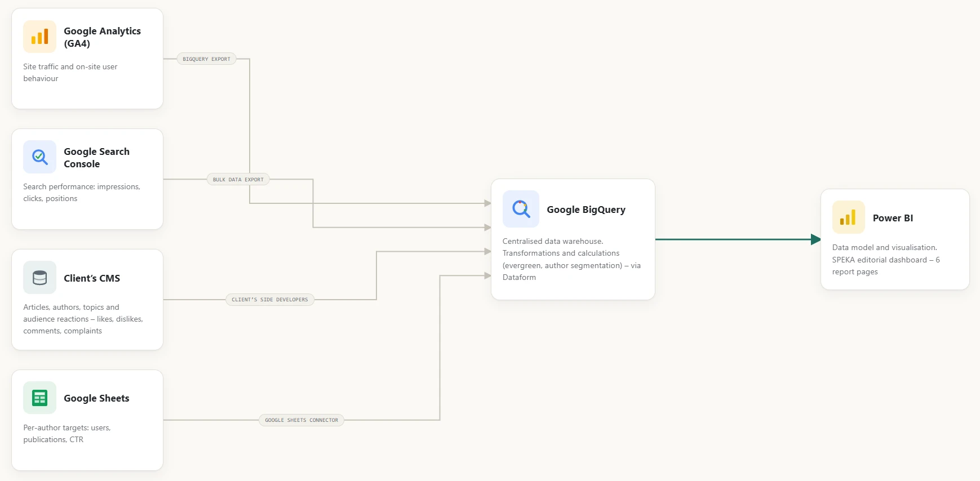Click the 'Articles, authors, topics and audience reactions' description

pos(83,319)
